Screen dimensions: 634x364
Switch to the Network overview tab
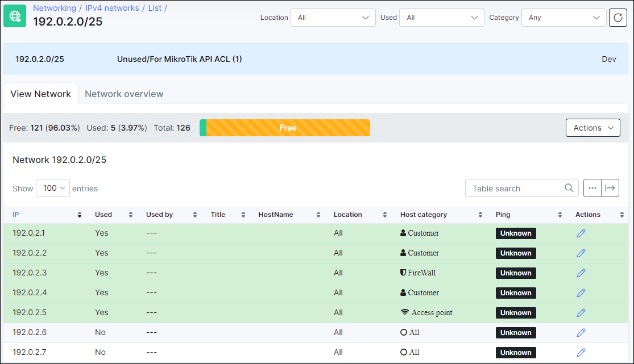click(124, 94)
